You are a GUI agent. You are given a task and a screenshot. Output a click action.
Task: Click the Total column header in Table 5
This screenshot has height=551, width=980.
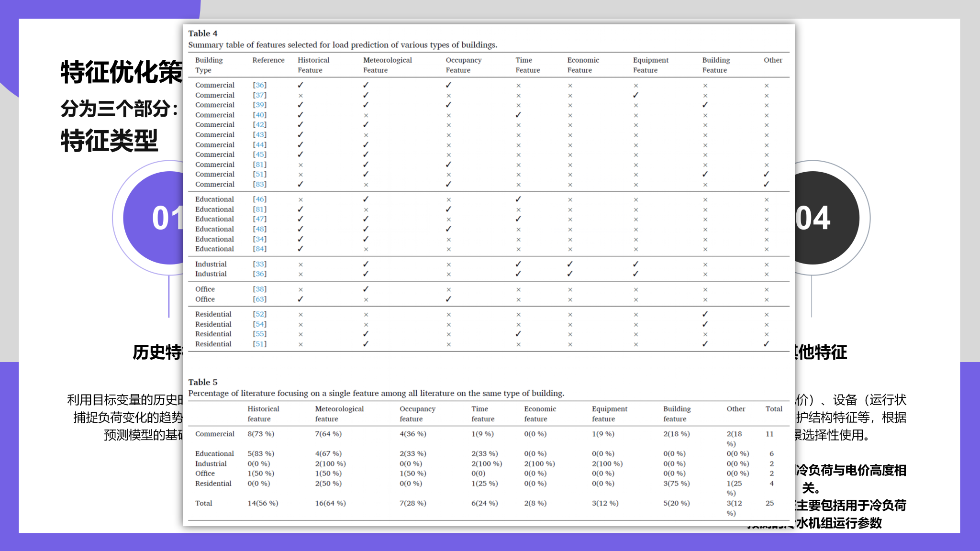pos(773,409)
